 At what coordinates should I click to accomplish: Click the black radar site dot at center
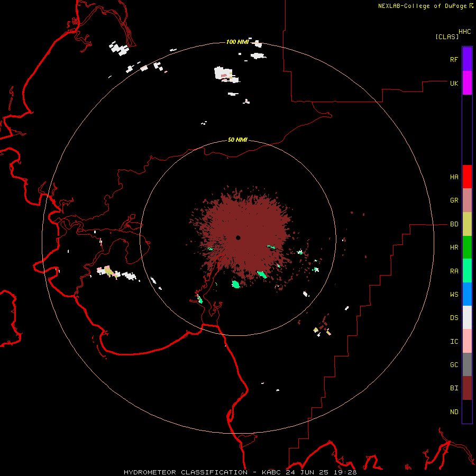click(x=238, y=237)
